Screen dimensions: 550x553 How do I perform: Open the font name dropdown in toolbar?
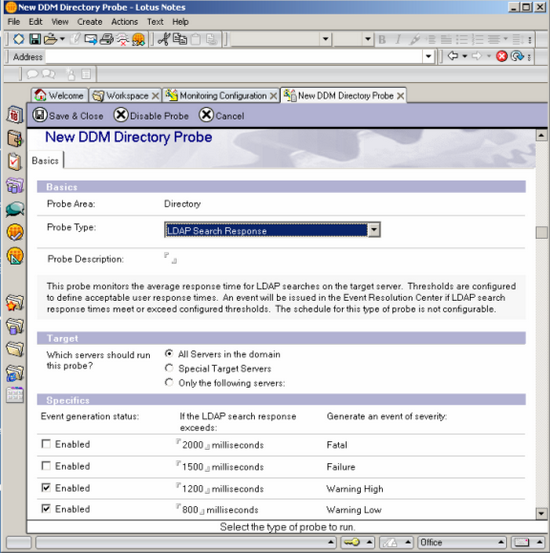coord(326,39)
